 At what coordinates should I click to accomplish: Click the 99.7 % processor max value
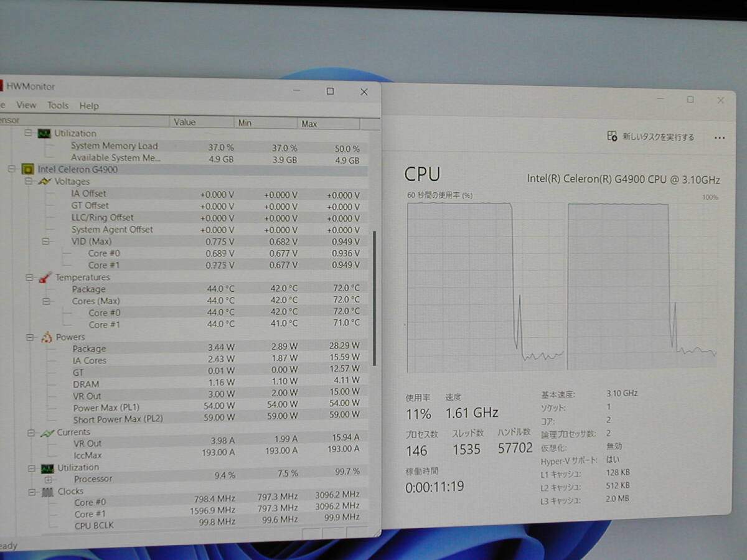347,472
